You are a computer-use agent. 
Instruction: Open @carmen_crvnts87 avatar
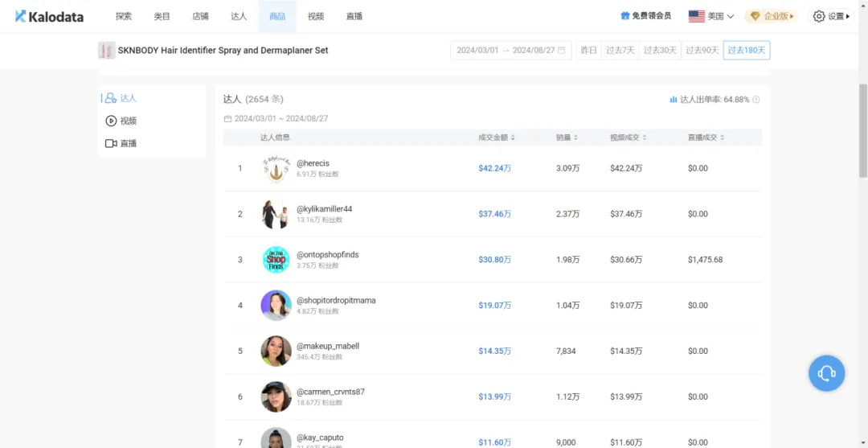[x=276, y=397]
